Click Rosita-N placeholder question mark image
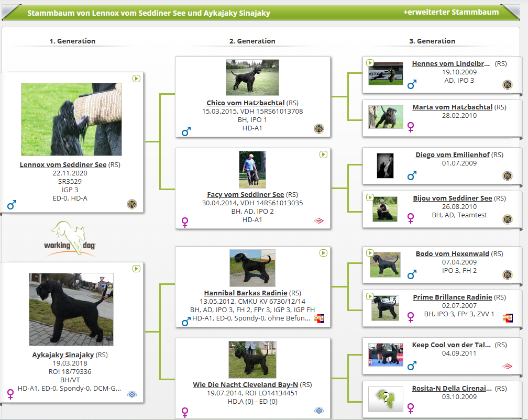The width and height of the screenshot is (528, 420). pos(386,400)
